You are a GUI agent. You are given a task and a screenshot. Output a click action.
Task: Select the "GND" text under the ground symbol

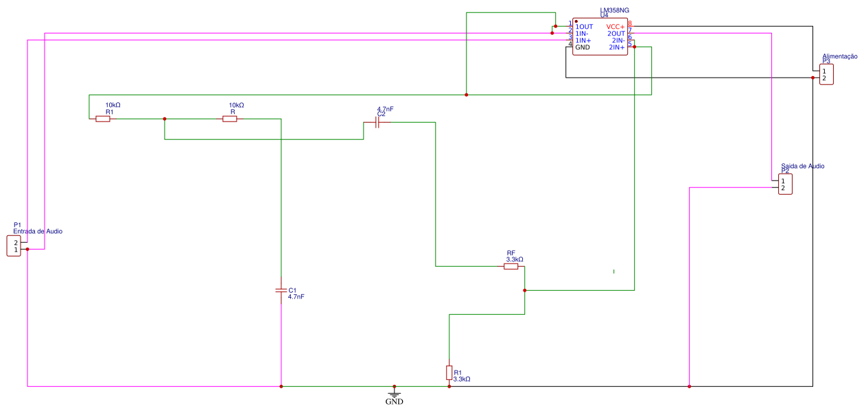[x=395, y=402]
